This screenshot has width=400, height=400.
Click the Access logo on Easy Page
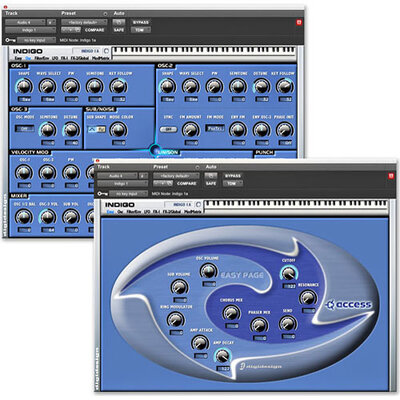tap(348, 304)
